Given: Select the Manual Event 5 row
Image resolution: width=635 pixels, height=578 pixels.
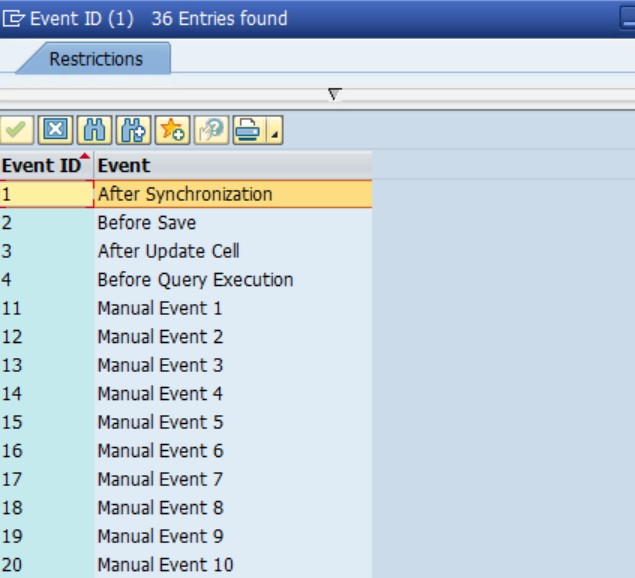Looking at the screenshot, I should coord(160,422).
